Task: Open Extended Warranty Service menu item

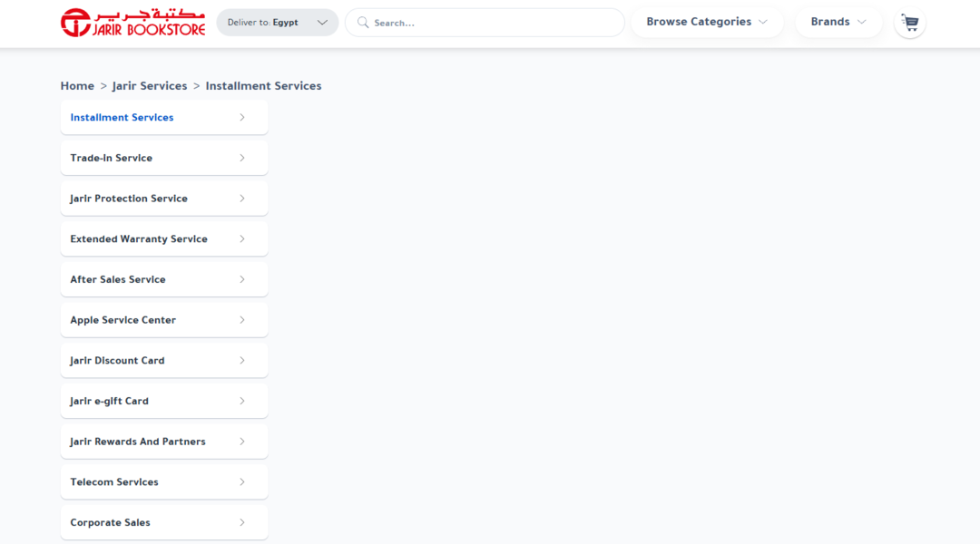Action: [x=164, y=239]
